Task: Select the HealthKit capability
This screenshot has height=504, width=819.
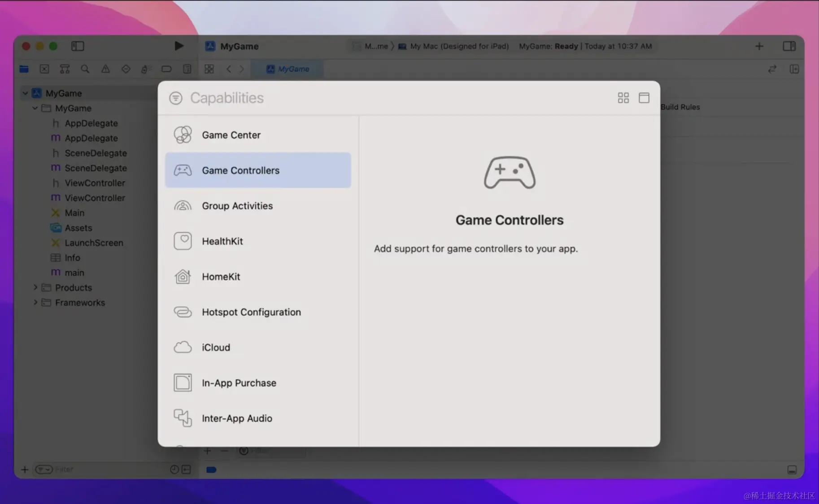Action: pyautogui.click(x=223, y=241)
